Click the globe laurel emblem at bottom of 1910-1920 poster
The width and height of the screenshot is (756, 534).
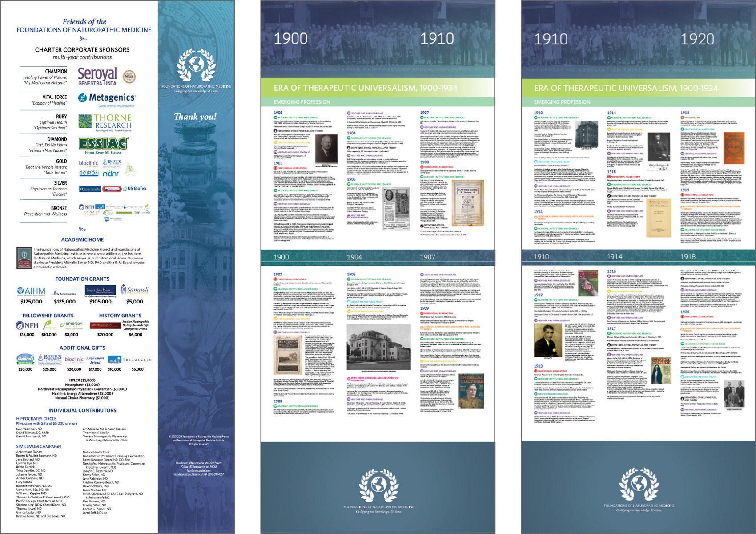[x=639, y=485]
